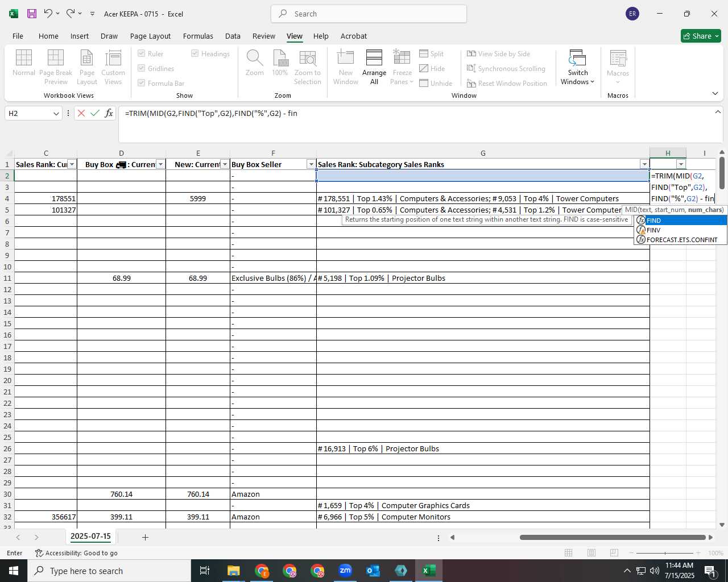Click Hide window button
The height and width of the screenshot is (582, 728).
(432, 68)
